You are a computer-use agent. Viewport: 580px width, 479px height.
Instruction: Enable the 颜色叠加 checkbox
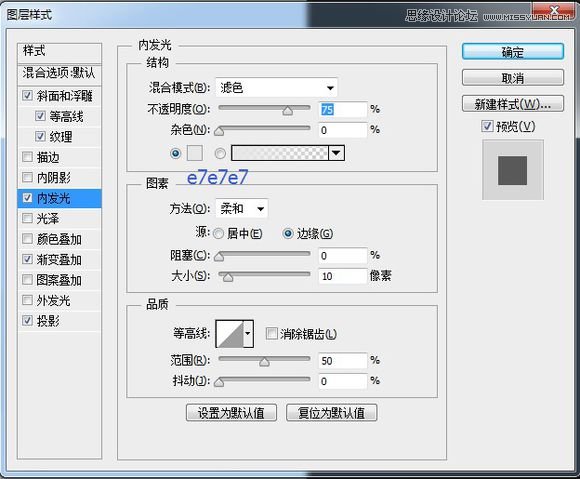tap(27, 239)
